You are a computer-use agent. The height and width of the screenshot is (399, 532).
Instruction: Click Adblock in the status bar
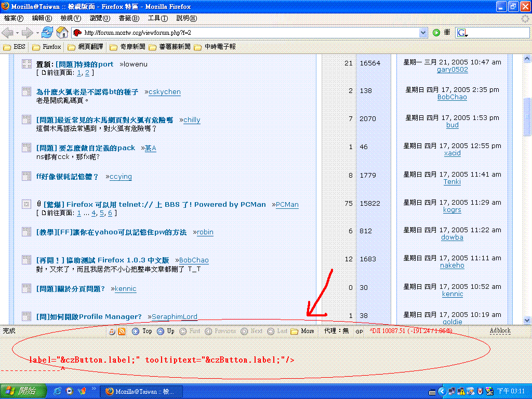pos(500,330)
